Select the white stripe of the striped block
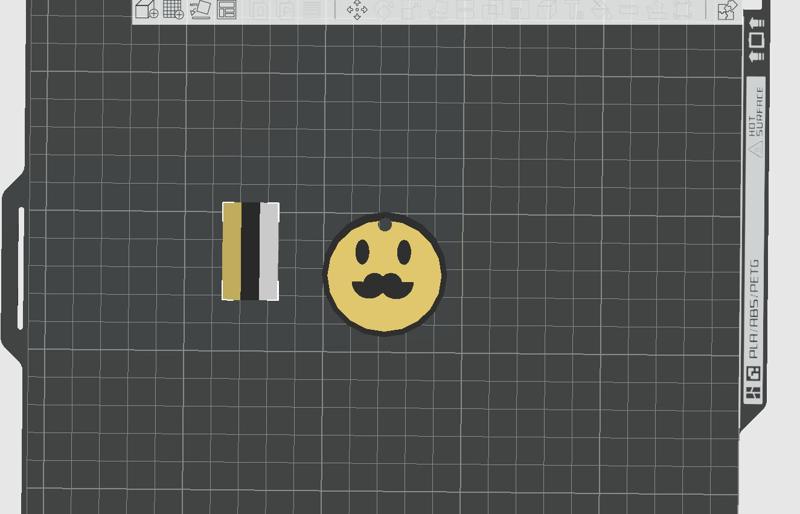 269,251
